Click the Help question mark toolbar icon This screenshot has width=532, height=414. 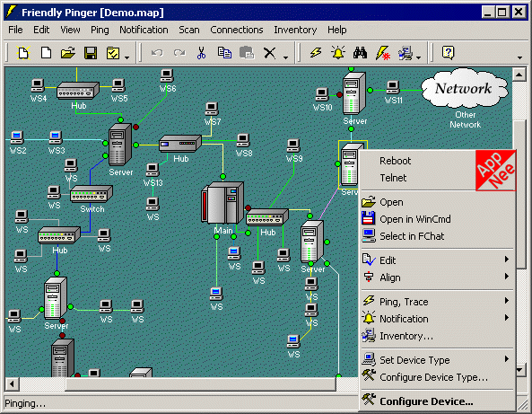[x=449, y=53]
